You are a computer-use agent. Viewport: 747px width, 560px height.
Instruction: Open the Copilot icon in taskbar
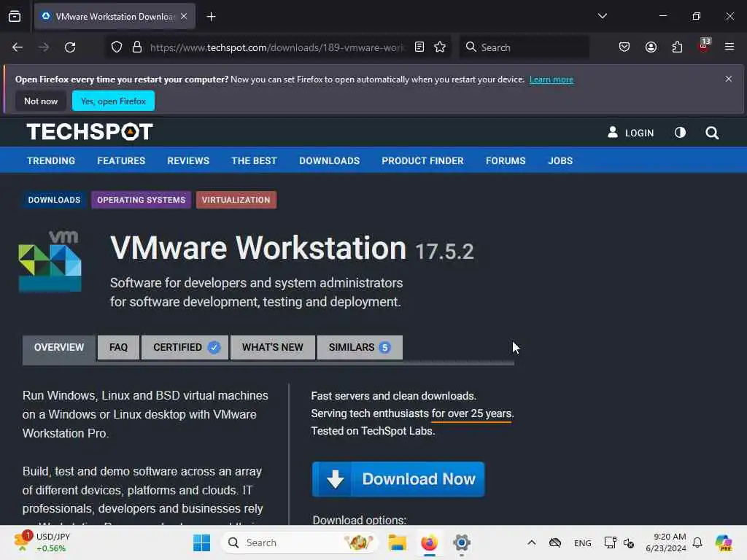point(724,542)
